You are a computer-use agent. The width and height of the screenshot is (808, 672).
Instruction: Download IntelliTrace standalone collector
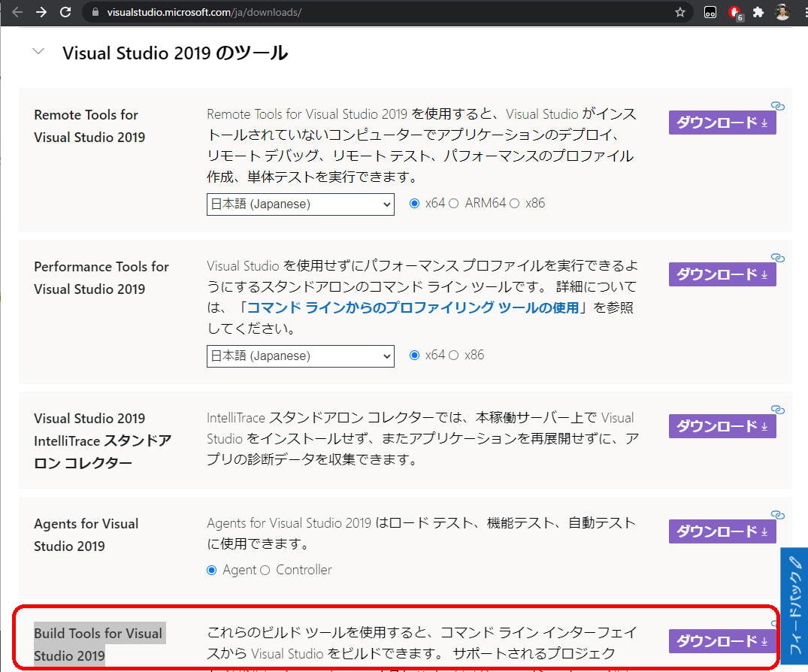point(722,426)
